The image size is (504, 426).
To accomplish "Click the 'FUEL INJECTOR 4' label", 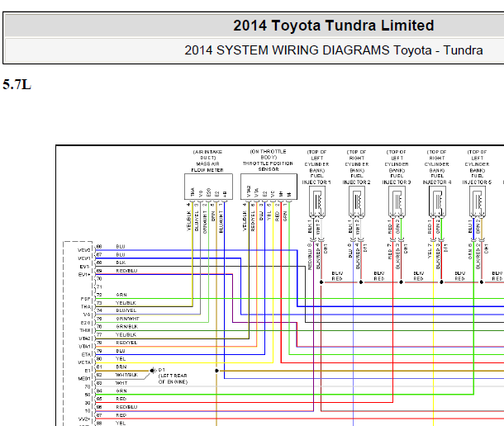I will (x=437, y=179).
